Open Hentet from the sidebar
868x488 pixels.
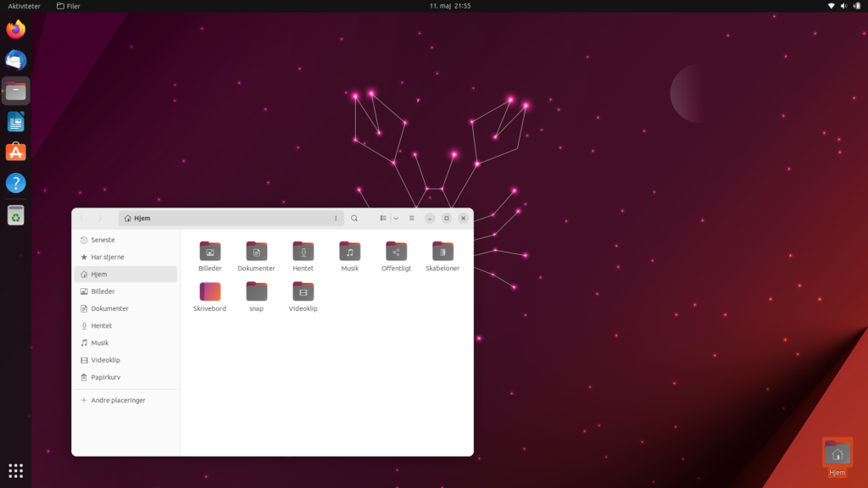pyautogui.click(x=125, y=325)
